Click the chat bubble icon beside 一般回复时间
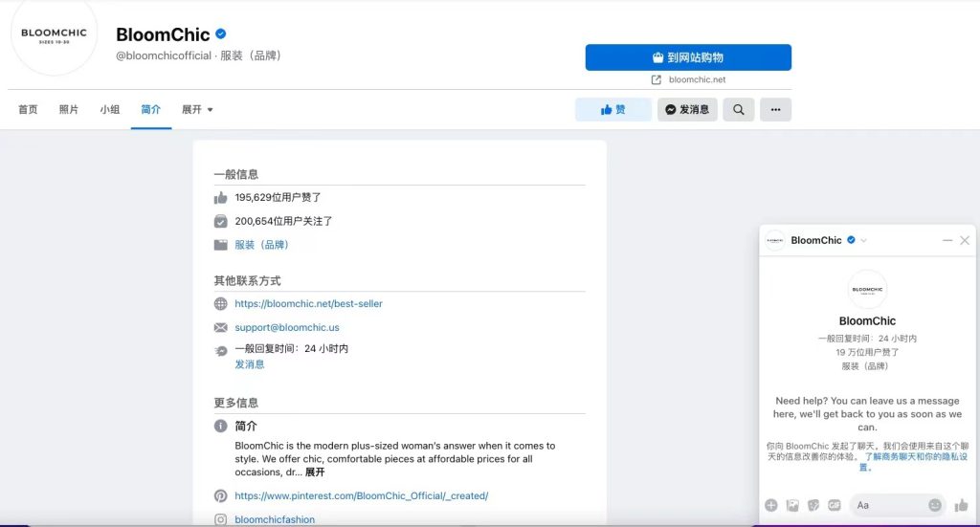The image size is (980, 527). coord(221,351)
